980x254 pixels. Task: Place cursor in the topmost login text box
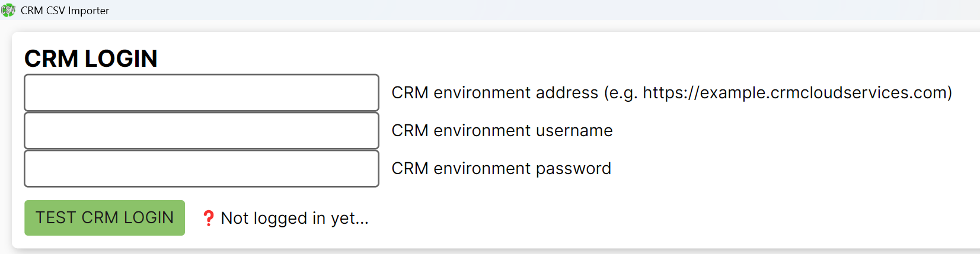coord(202,92)
